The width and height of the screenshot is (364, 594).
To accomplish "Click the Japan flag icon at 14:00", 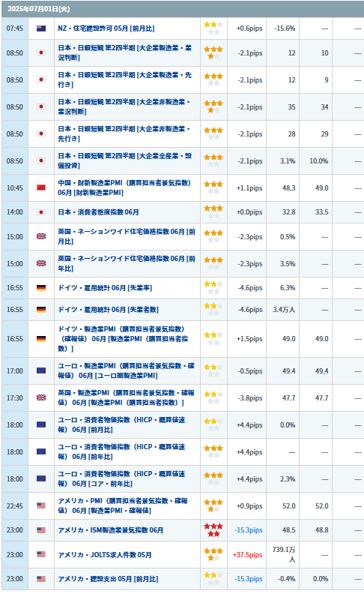I will tap(41, 212).
